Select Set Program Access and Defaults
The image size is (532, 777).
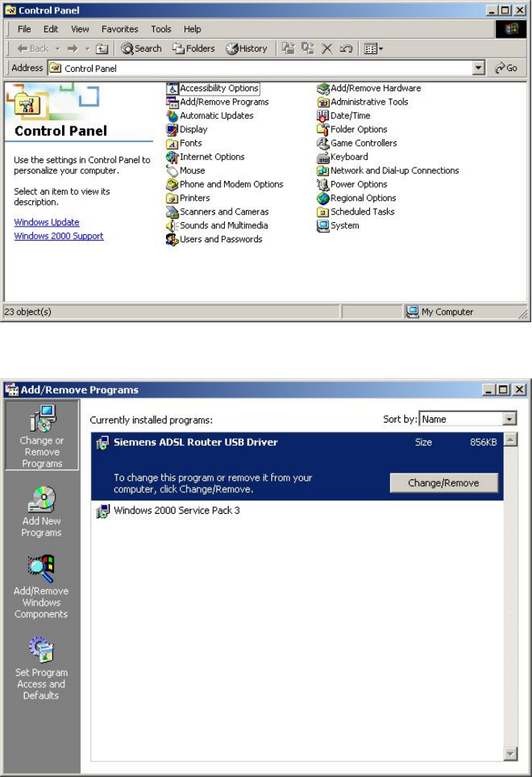click(x=41, y=669)
